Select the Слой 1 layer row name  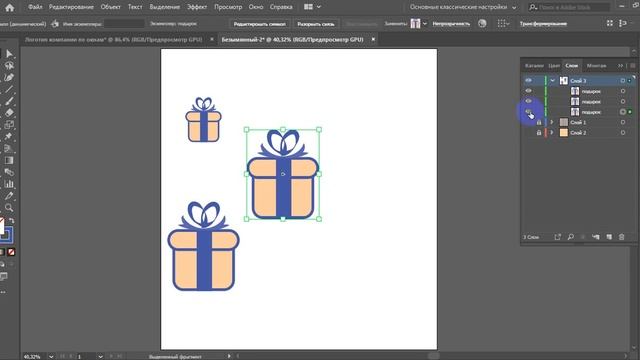[578, 122]
